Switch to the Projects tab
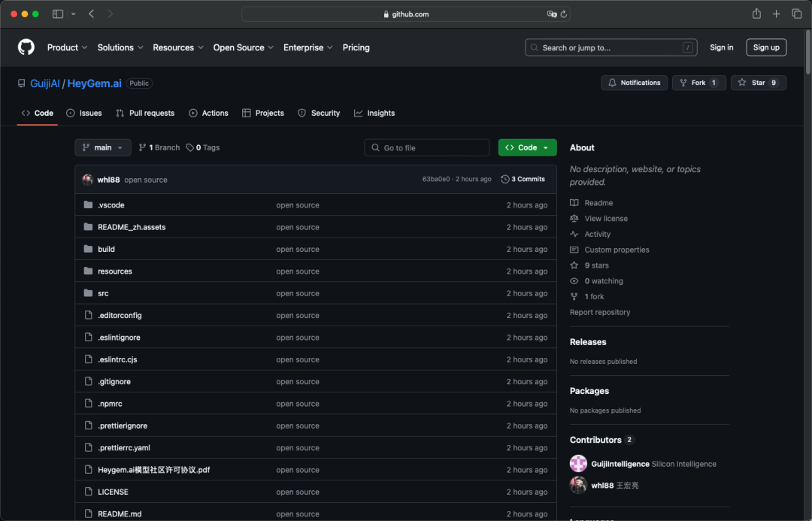 coord(263,113)
